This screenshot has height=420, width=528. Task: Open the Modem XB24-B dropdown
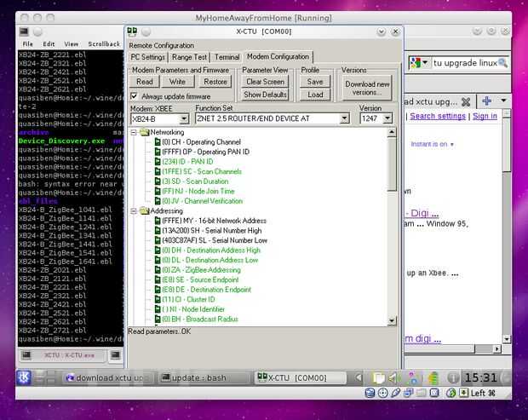[183, 119]
